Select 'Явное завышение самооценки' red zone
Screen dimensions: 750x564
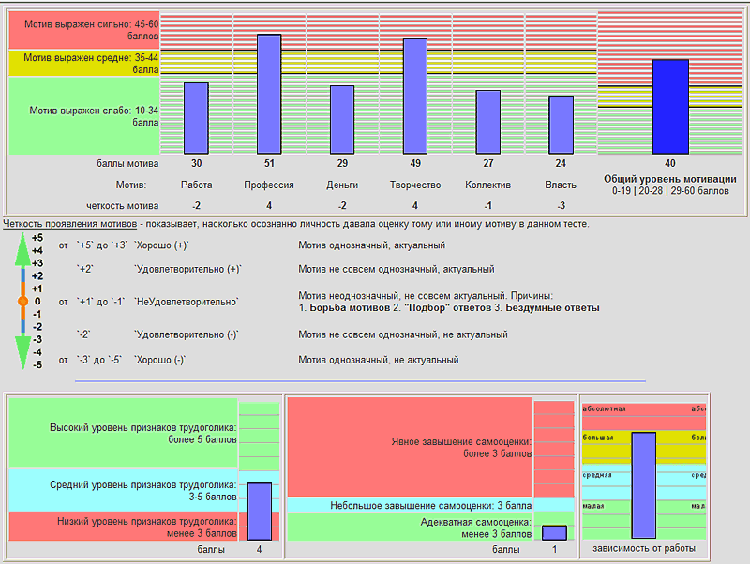click(x=410, y=447)
